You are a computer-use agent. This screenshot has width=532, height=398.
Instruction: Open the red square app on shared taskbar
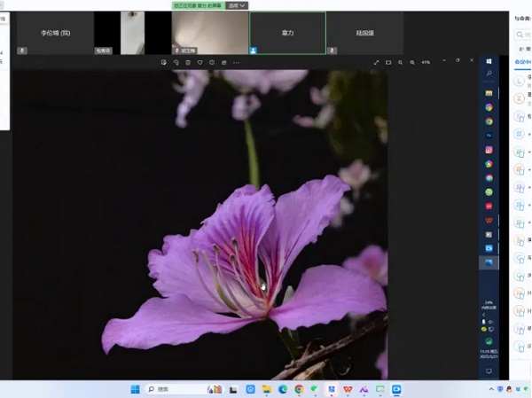(489, 207)
